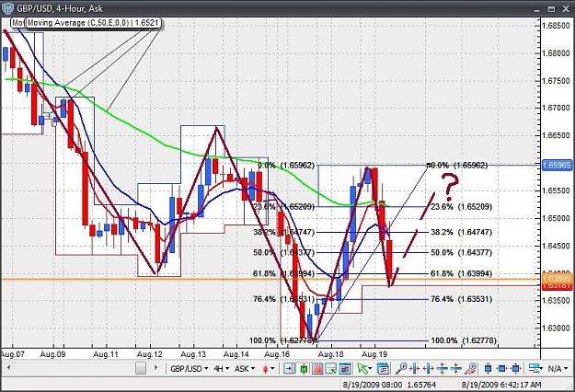
Task: Click the blue 1.65965 price tag
Action: [x=557, y=165]
